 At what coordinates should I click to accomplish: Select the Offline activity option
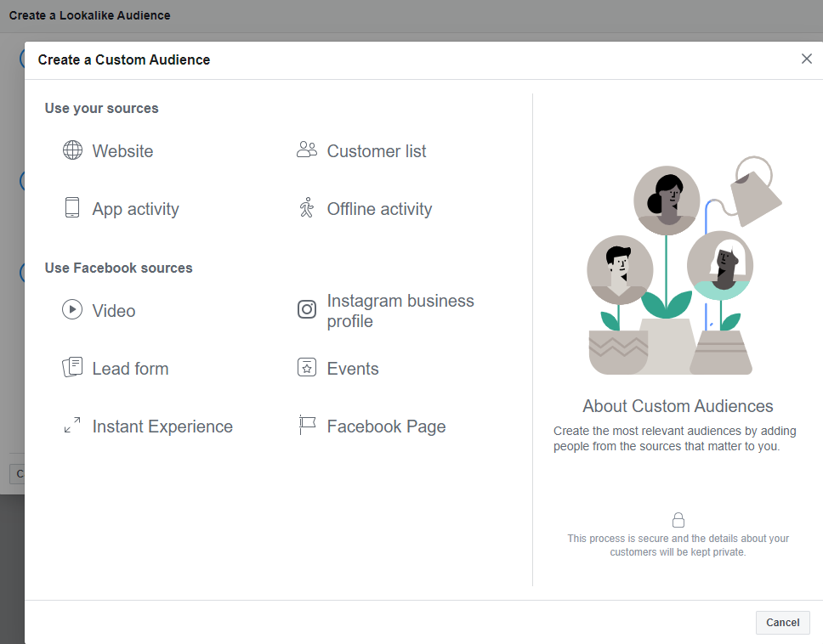(x=379, y=209)
